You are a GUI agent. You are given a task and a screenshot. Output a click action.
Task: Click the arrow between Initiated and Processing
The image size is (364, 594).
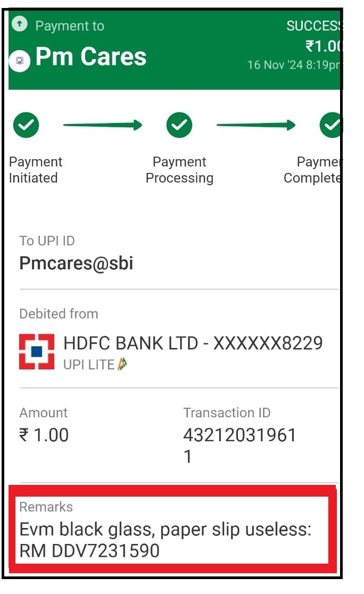pos(103,126)
